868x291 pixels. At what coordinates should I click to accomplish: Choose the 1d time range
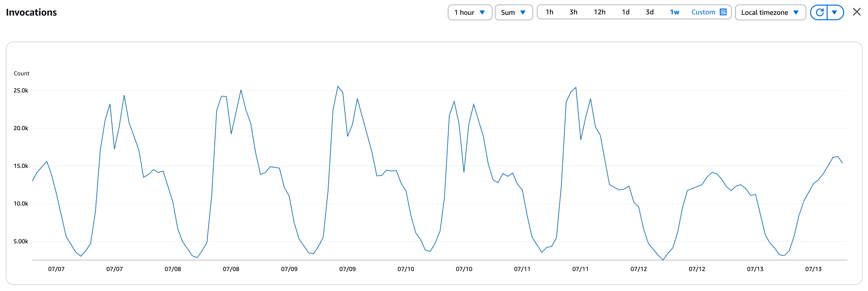pyautogui.click(x=626, y=12)
